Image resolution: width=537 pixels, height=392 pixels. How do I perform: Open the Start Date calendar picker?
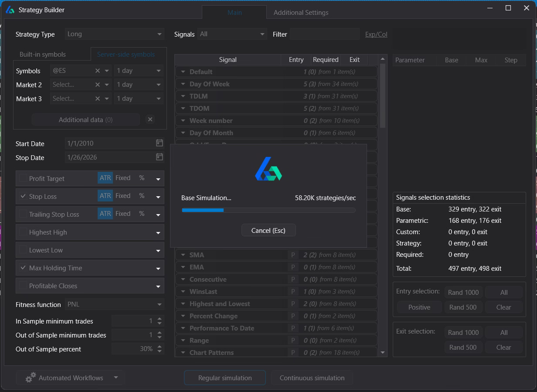(160, 143)
